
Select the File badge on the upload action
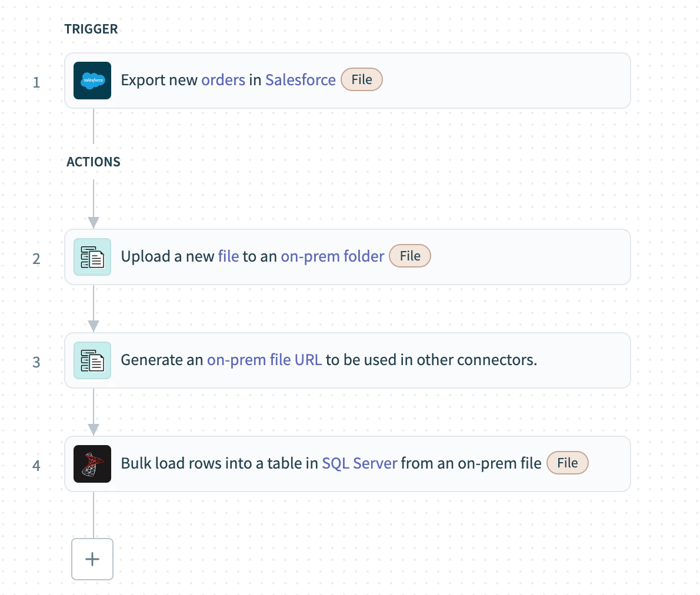409,256
